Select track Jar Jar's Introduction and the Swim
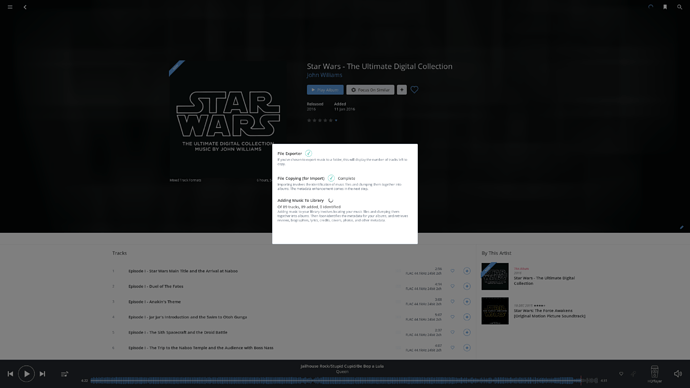The image size is (690, 388). click(x=187, y=317)
